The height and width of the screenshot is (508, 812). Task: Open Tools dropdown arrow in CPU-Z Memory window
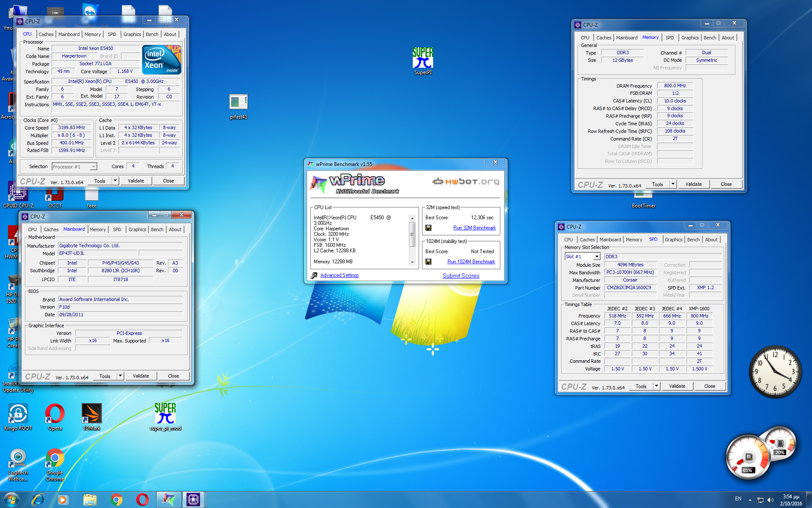click(x=673, y=184)
